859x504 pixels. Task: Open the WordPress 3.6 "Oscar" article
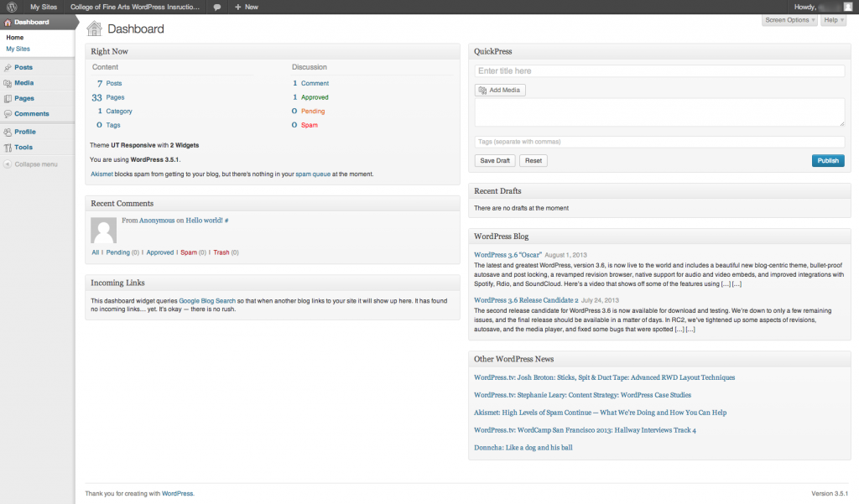508,255
